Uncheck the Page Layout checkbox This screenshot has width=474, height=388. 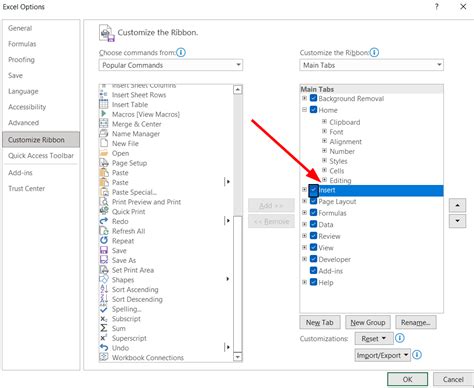coord(313,201)
